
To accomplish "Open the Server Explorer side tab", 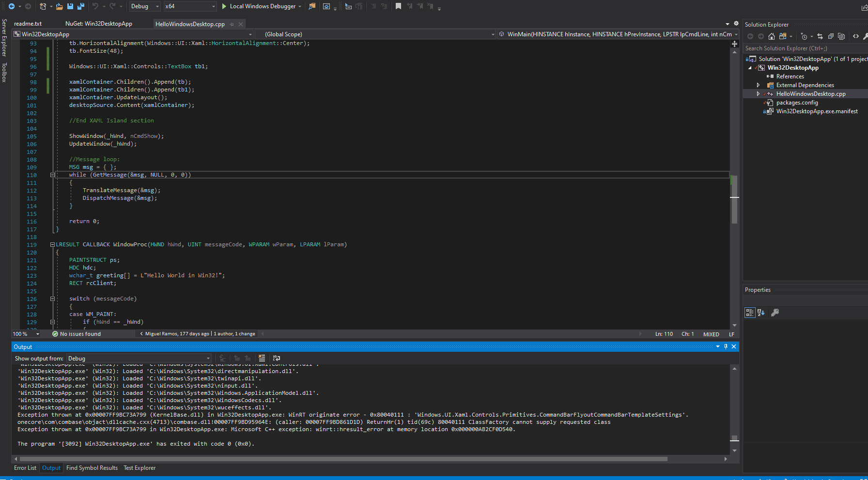I will point(4,38).
